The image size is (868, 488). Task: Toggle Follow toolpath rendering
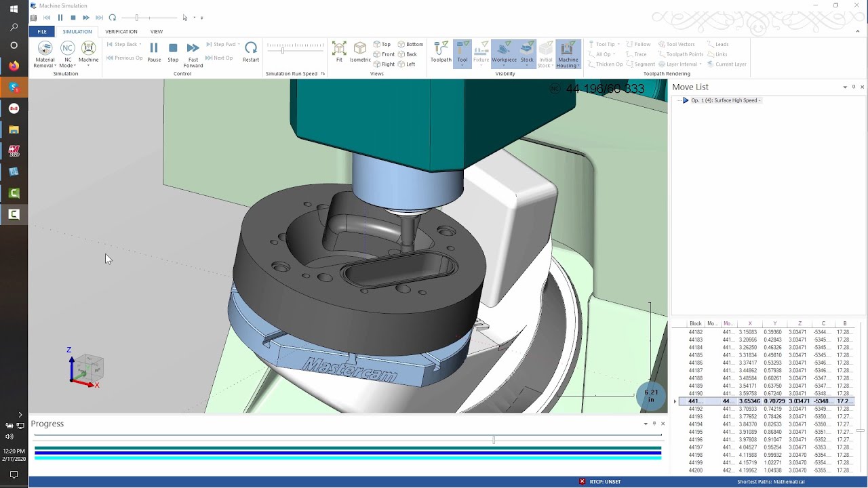pyautogui.click(x=638, y=44)
